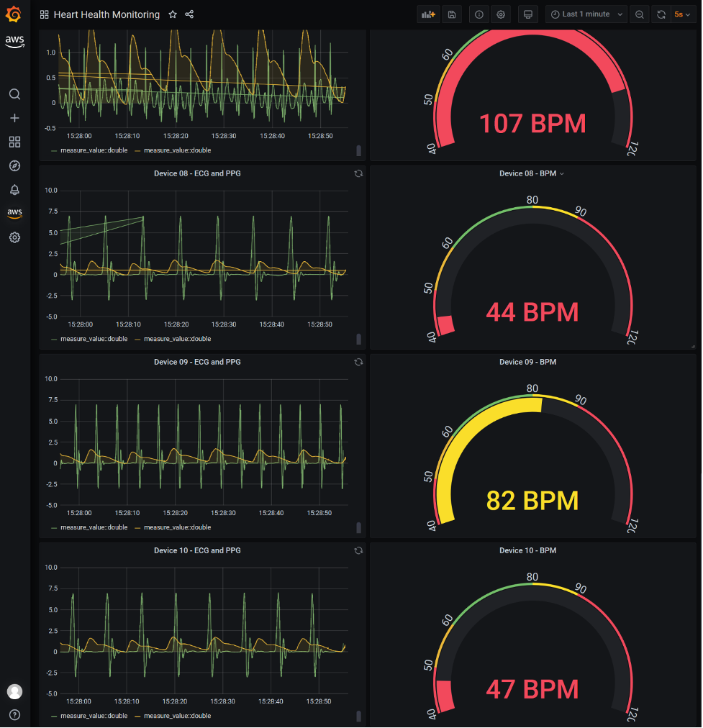Cycle view mode with monitor icon

[x=528, y=14]
